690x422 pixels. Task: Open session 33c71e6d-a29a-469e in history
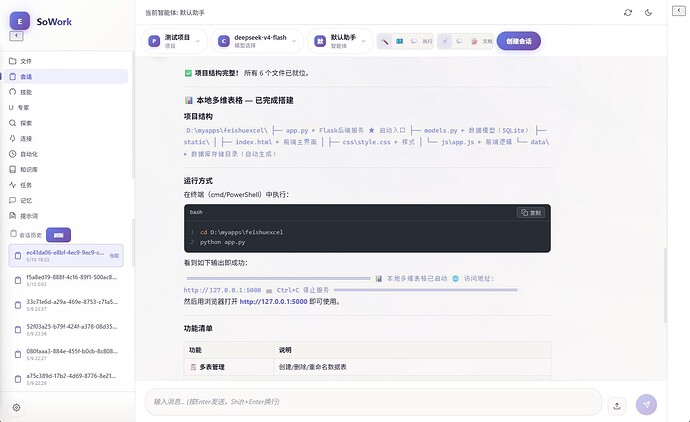pos(66,305)
